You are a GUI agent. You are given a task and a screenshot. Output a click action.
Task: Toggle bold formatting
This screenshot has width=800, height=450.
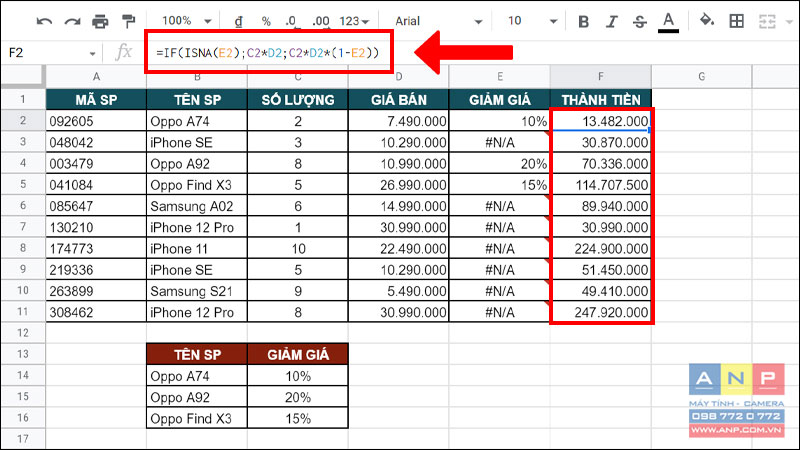(x=584, y=21)
